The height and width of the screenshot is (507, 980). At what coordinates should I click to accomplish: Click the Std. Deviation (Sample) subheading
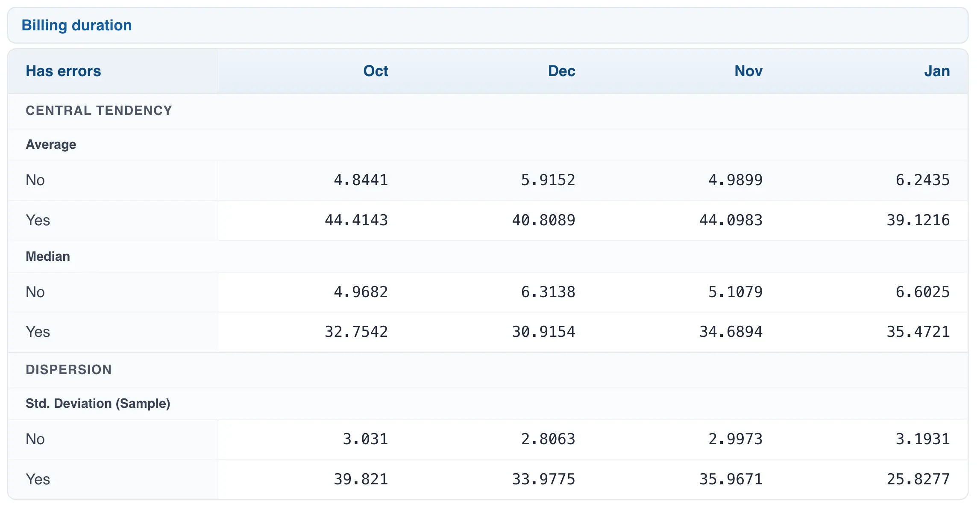tap(98, 404)
